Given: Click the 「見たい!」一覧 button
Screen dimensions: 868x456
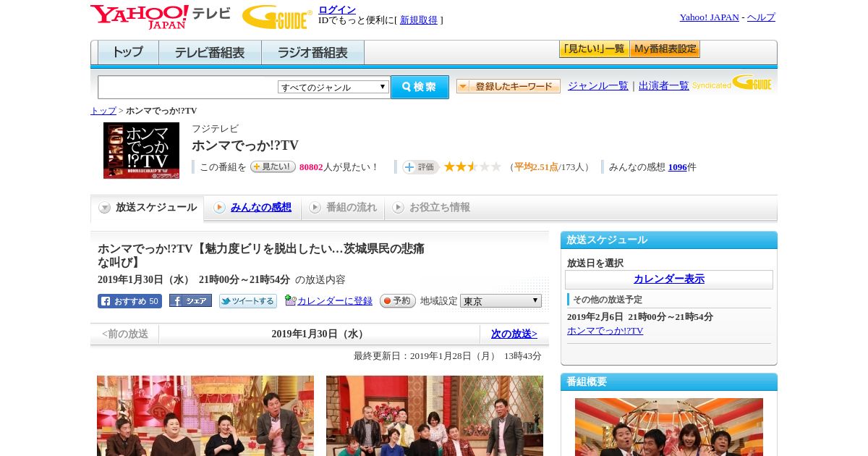Looking at the screenshot, I should [594, 49].
